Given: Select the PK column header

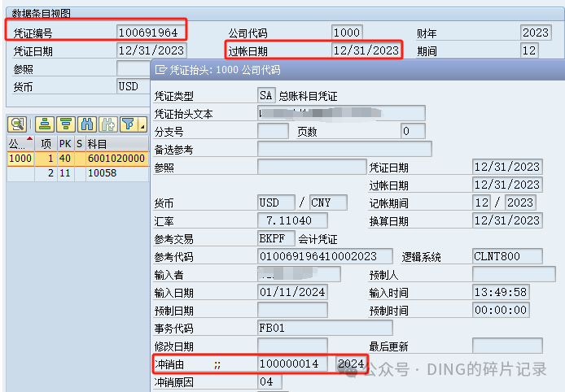Looking at the screenshot, I should click(65, 144).
